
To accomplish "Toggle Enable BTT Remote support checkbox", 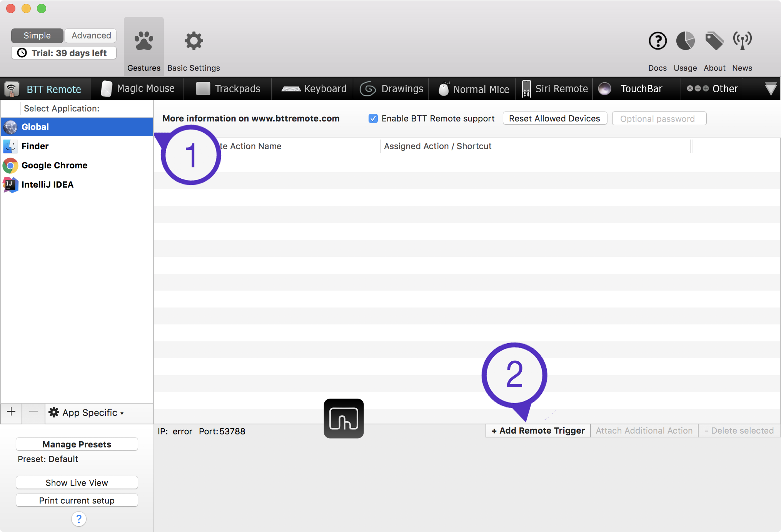I will point(373,118).
